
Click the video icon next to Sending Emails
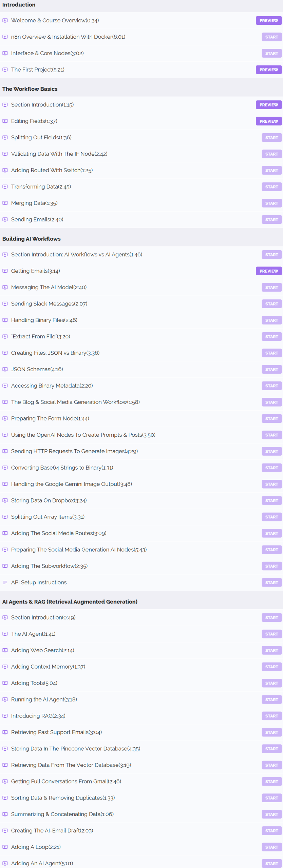5,220
